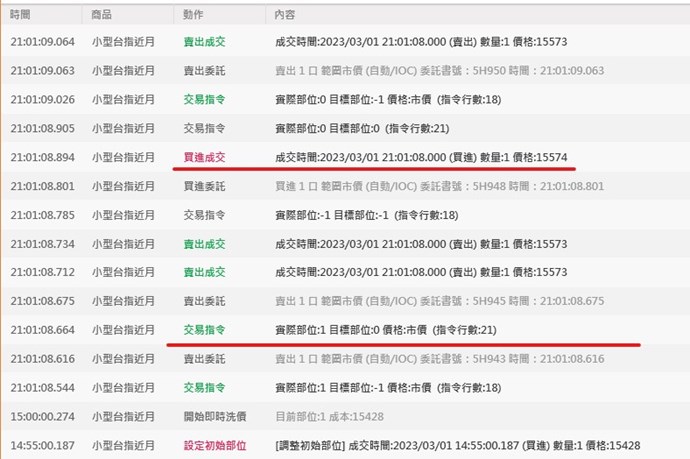Click 賣出委託 in the 21:01:08.616 row

point(205,359)
